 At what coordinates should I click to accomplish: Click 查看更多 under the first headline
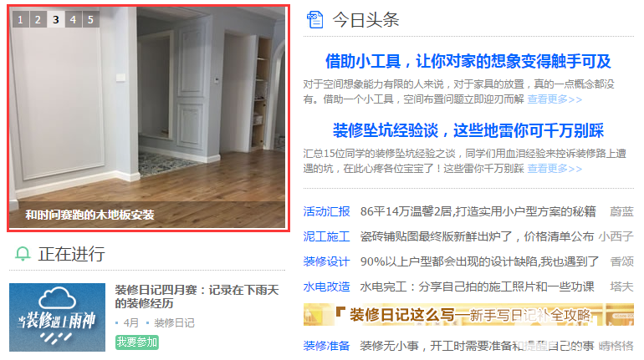[555, 99]
